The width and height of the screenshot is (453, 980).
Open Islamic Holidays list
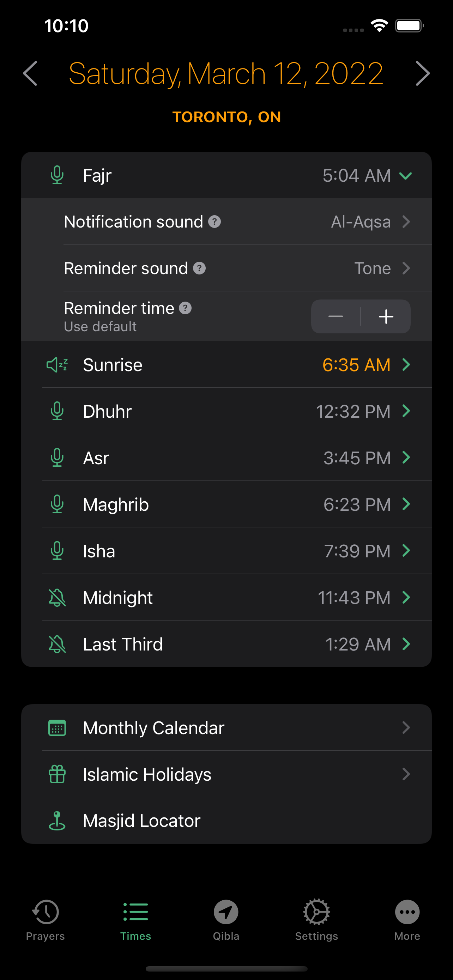(226, 774)
